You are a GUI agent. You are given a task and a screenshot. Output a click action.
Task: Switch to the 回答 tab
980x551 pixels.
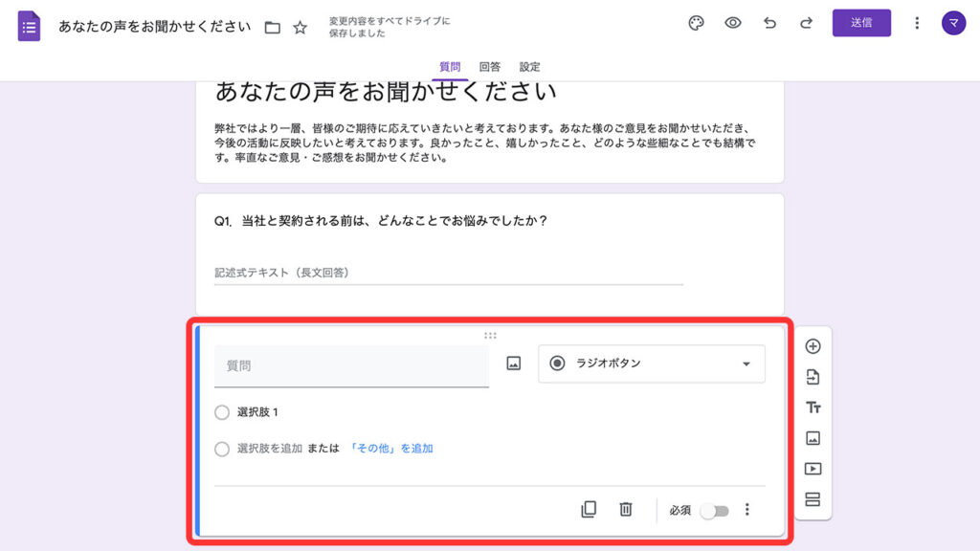[x=489, y=67]
